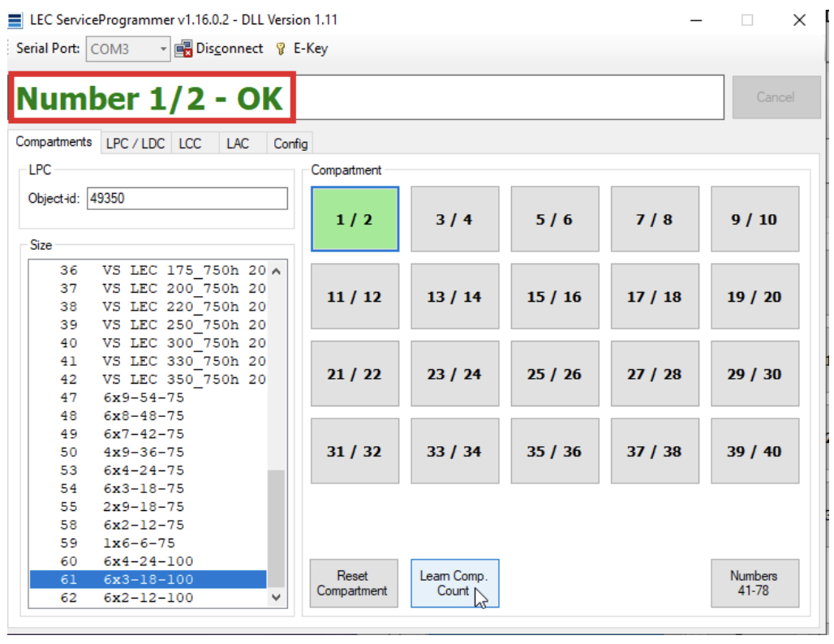834x644 pixels.
Task: Select compartment 21 / 22
Action: pyautogui.click(x=355, y=374)
